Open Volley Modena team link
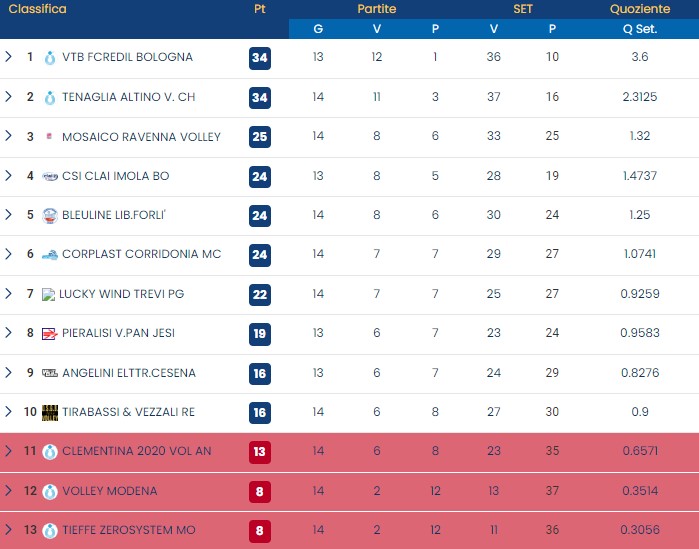This screenshot has width=699, height=549. coord(110,491)
